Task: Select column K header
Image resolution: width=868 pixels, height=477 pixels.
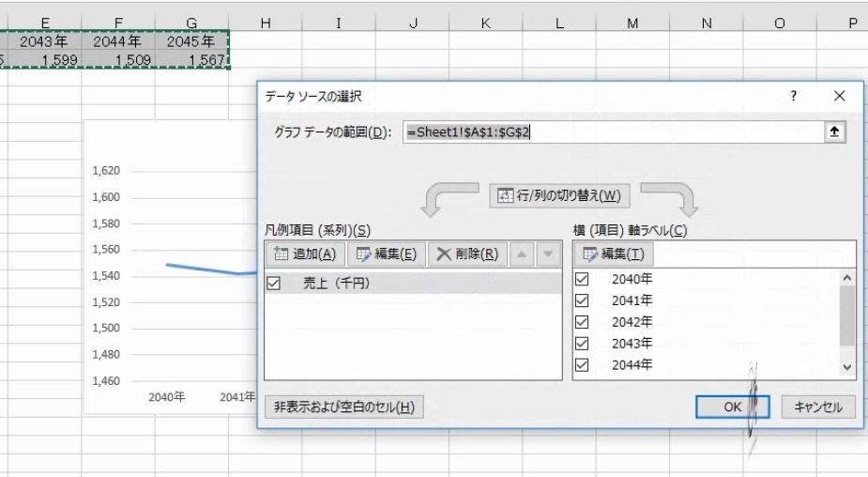Action: pyautogui.click(x=485, y=23)
